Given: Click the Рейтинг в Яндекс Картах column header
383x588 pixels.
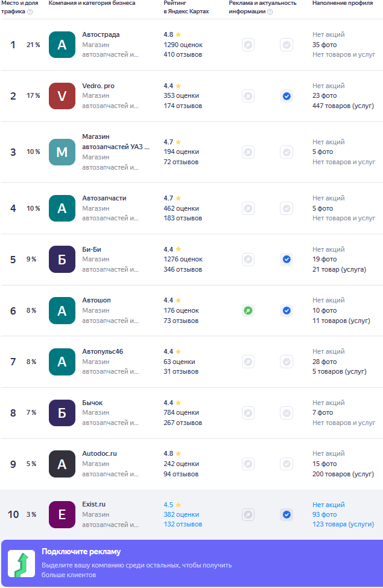Looking at the screenshot, I should click(x=186, y=7).
